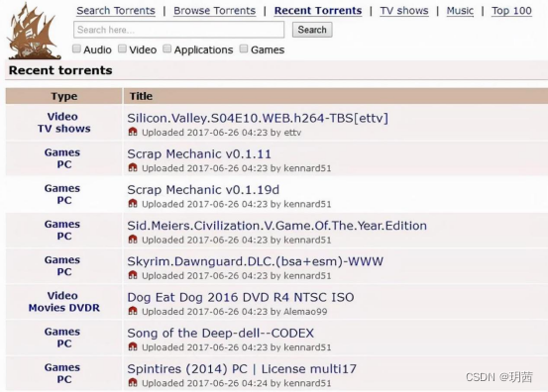Viewport: 548px width, 392px height.
Task: Click magnet icon for Scrap Mechanic v0.1.11
Action: coord(133,167)
